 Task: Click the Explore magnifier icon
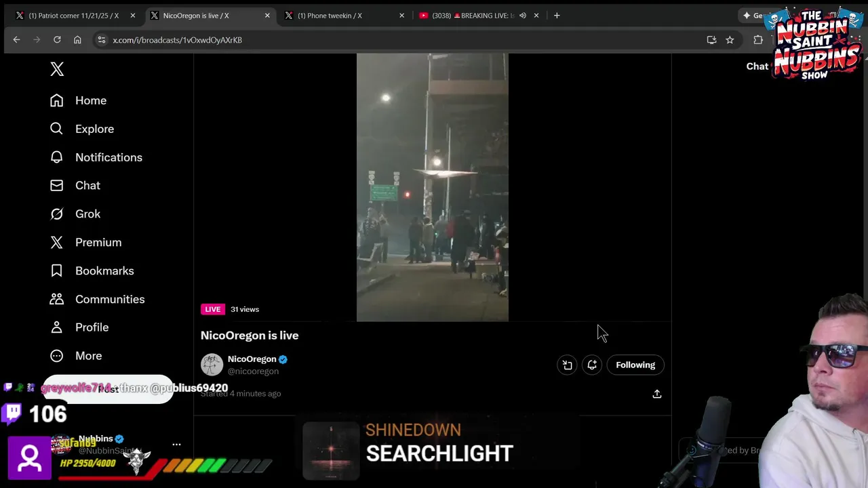pos(57,129)
